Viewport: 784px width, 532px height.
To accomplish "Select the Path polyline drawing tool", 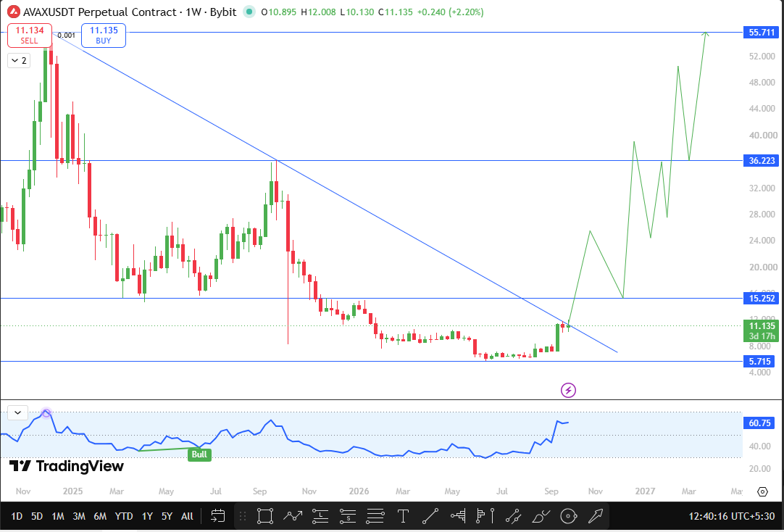I will tap(293, 516).
